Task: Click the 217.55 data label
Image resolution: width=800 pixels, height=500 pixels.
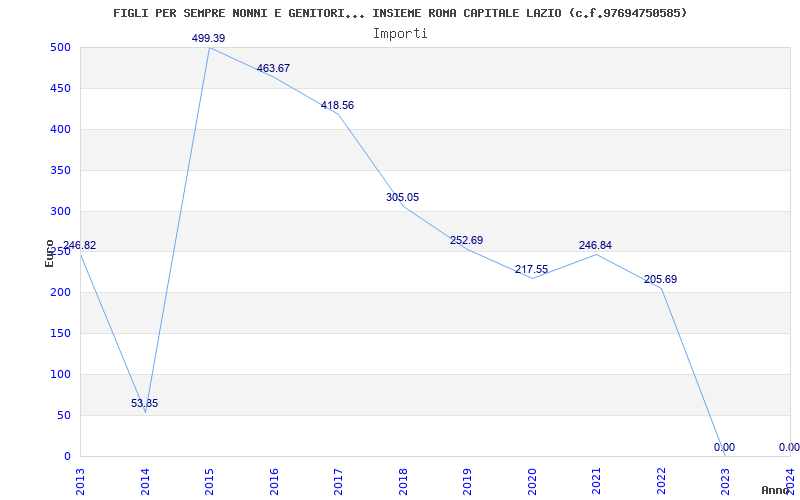Action: (531, 269)
